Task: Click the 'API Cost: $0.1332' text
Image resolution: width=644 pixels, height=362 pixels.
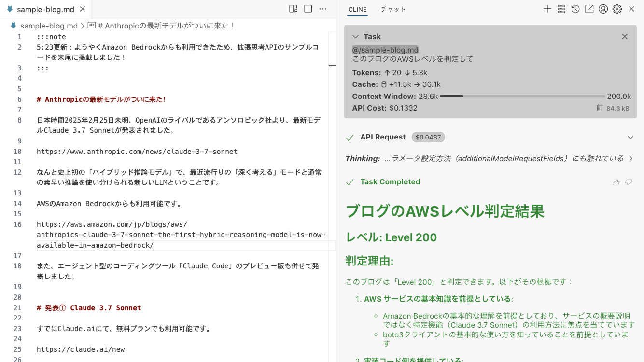Action: tap(385, 108)
